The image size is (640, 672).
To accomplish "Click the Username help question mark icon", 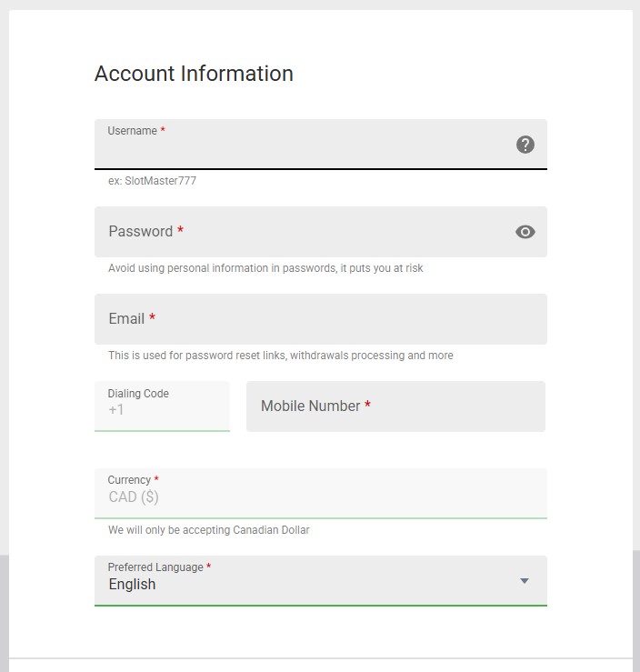I will pyautogui.click(x=525, y=145).
